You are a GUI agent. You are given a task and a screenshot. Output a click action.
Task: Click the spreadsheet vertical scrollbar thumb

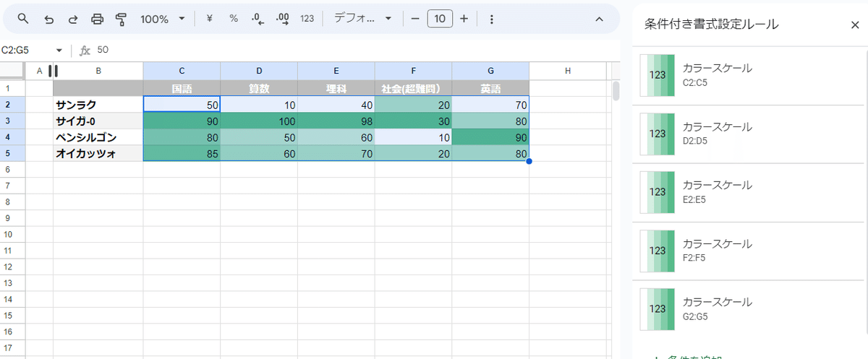click(x=616, y=91)
